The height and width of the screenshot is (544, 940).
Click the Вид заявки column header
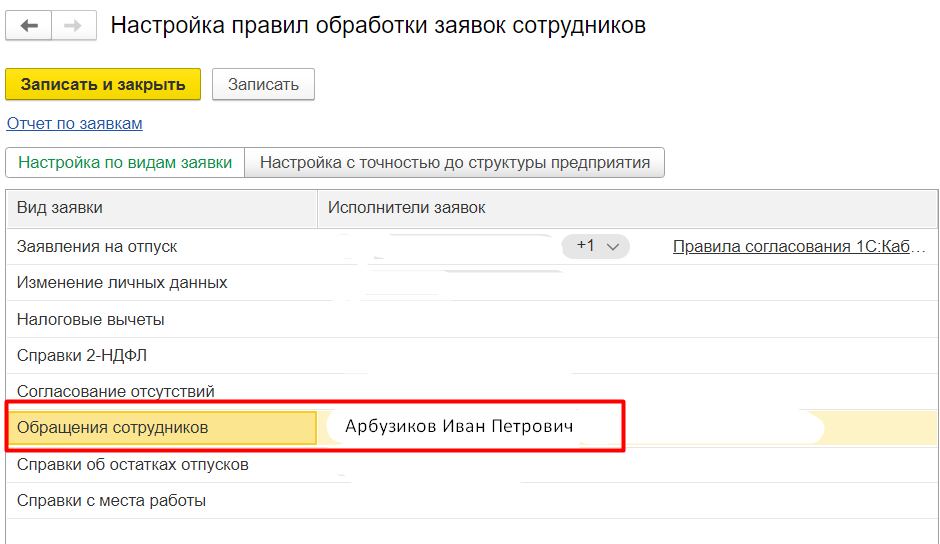point(162,208)
